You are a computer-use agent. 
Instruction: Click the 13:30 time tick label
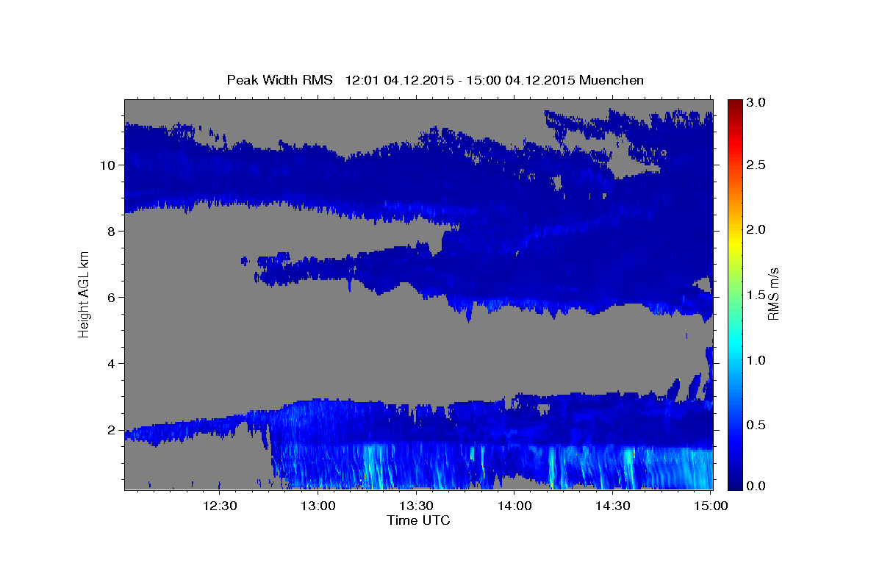point(416,506)
